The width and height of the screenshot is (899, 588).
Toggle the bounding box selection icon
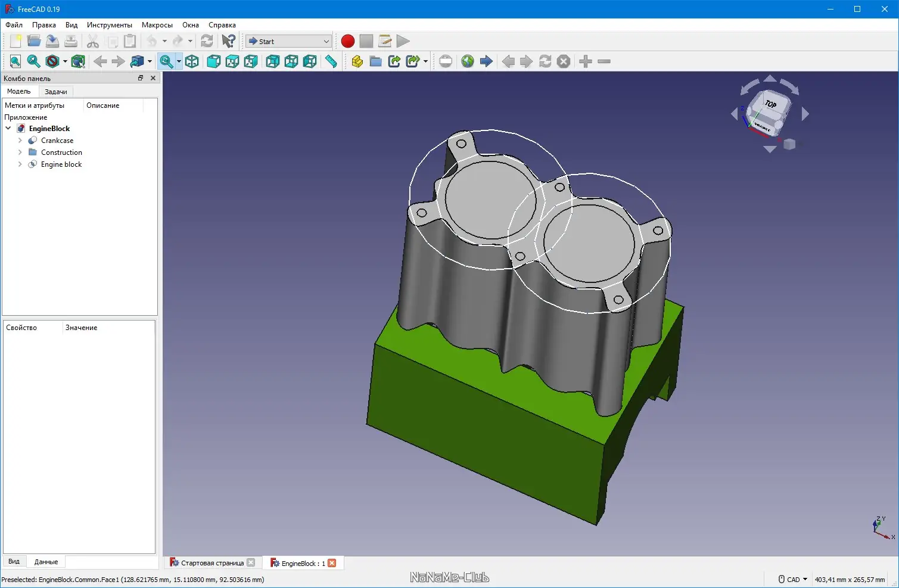coord(78,61)
